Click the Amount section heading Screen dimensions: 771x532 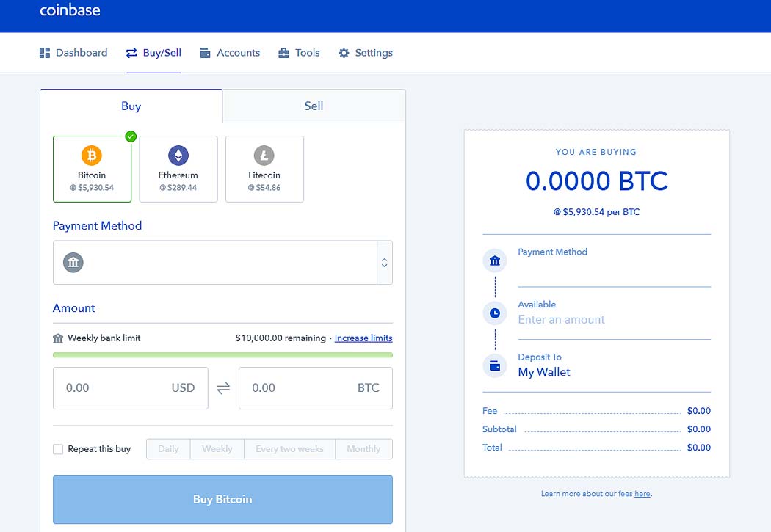click(x=73, y=308)
